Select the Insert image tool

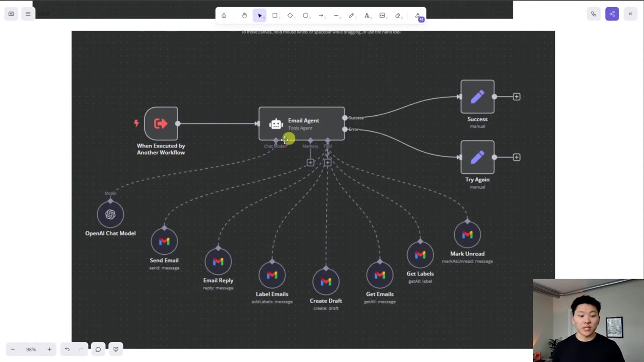(382, 16)
